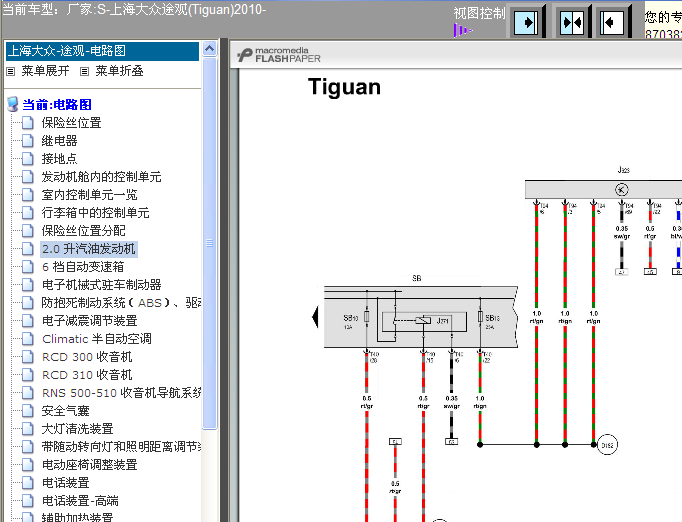Open 保险丝位置 document
Image resolution: width=682 pixels, height=522 pixels.
[x=71, y=123]
